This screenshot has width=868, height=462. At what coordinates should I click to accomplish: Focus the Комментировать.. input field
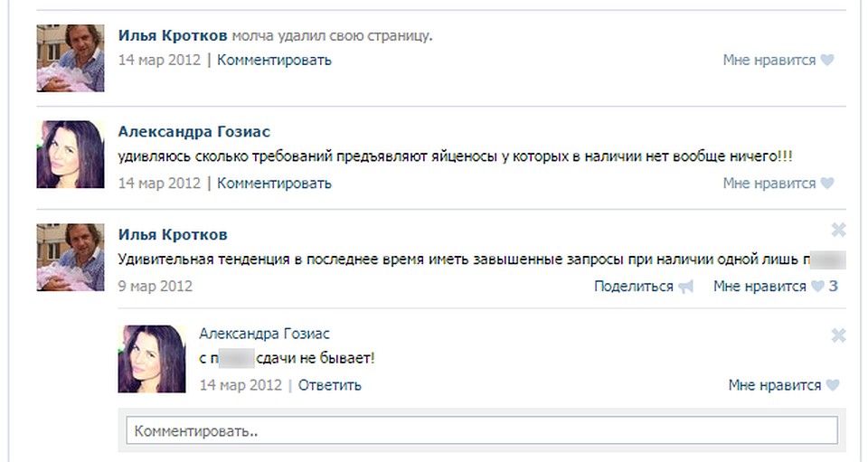[x=482, y=430]
